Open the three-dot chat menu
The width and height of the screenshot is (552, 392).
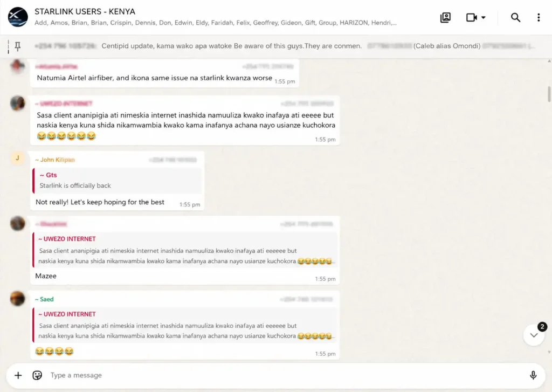pos(539,17)
